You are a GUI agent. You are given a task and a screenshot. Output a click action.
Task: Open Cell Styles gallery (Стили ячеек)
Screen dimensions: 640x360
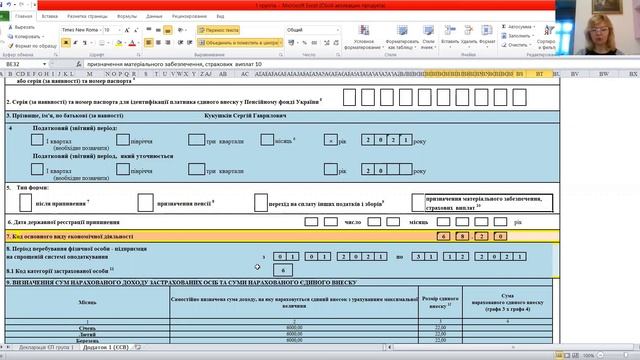click(428, 38)
